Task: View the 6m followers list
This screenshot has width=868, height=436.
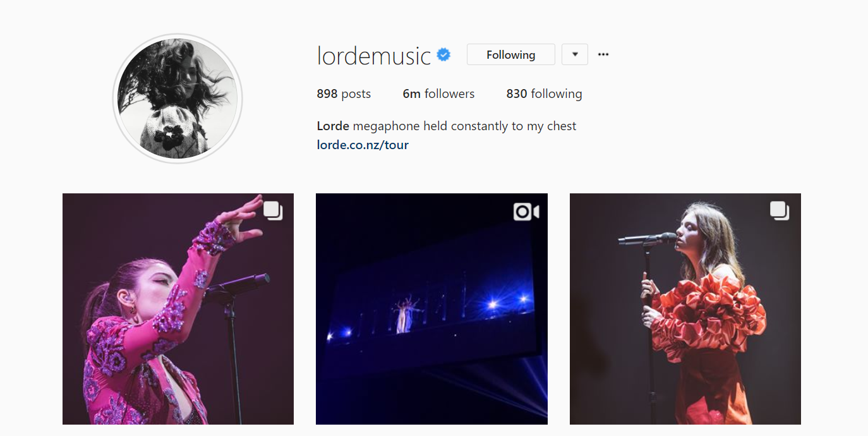Action: pos(438,94)
